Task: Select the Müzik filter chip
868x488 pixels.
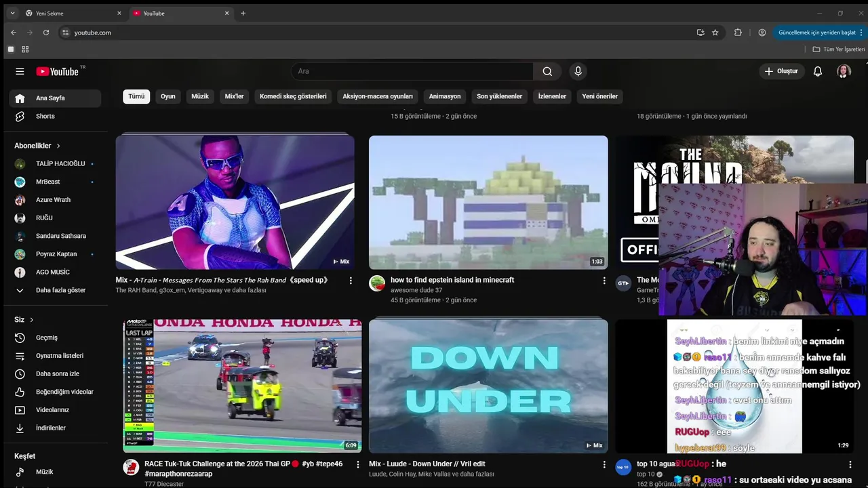Action: tap(200, 96)
